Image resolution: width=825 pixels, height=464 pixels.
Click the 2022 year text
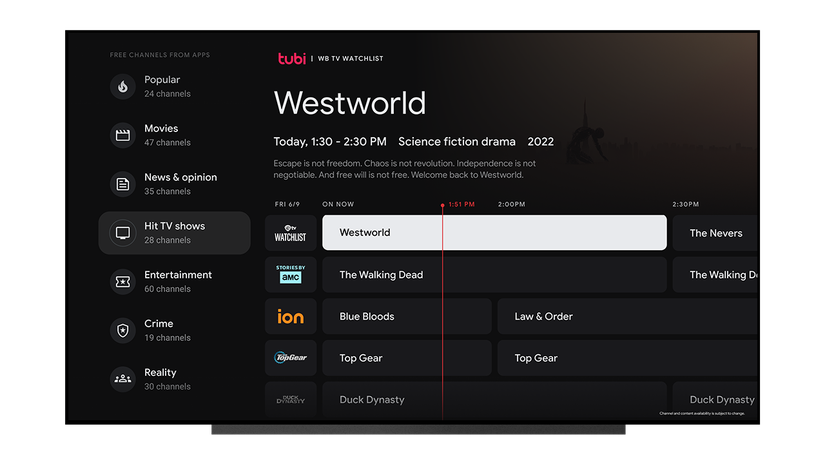click(540, 142)
